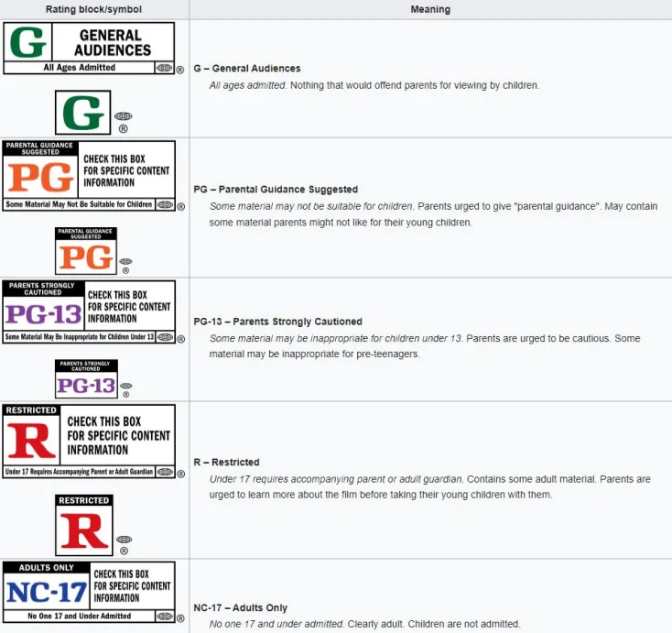This screenshot has height=633, width=672.
Task: Click the small standalone orange PG symbol
Action: pos(85,251)
